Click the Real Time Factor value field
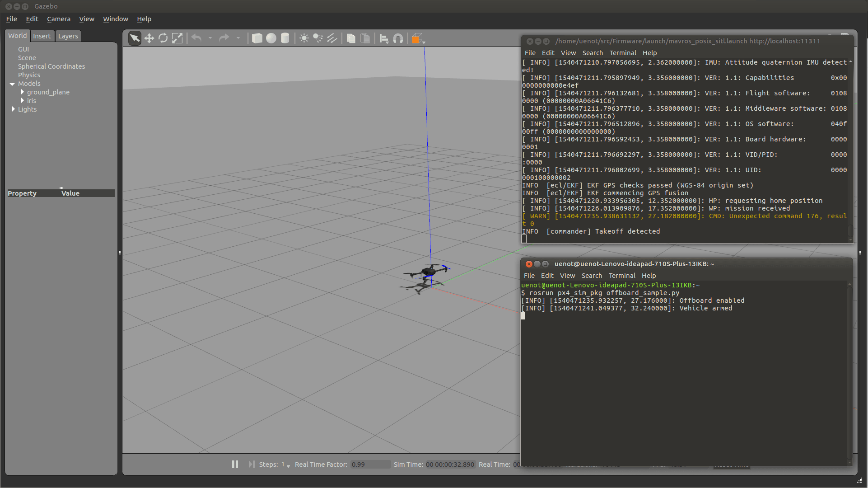This screenshot has width=868, height=488. tap(370, 465)
